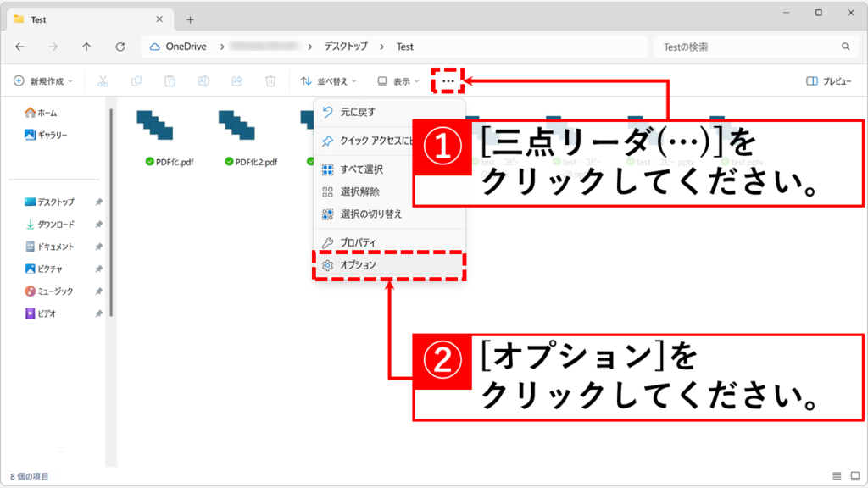The image size is (868, 488).
Task: Open the 表示 view dropdown
Action: click(398, 81)
